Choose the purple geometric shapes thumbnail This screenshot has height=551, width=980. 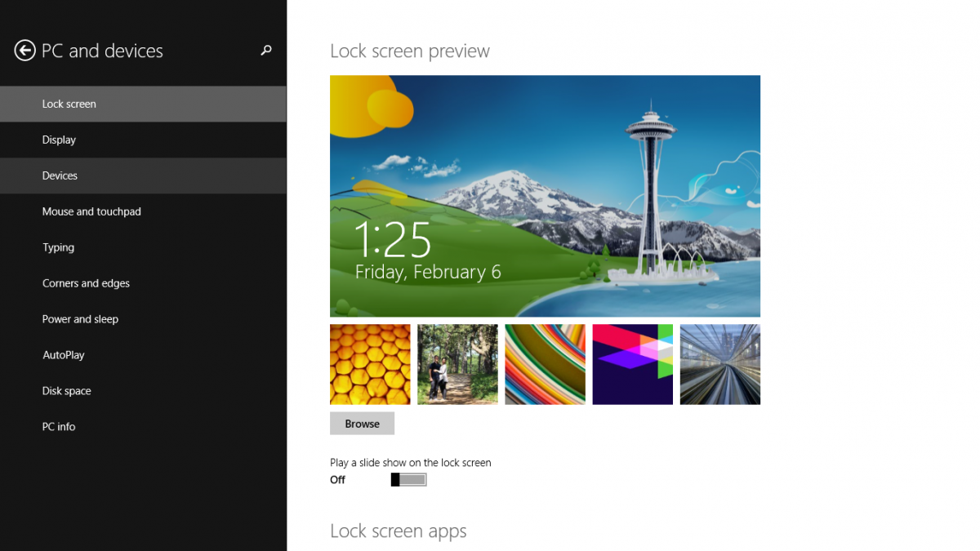coord(632,364)
